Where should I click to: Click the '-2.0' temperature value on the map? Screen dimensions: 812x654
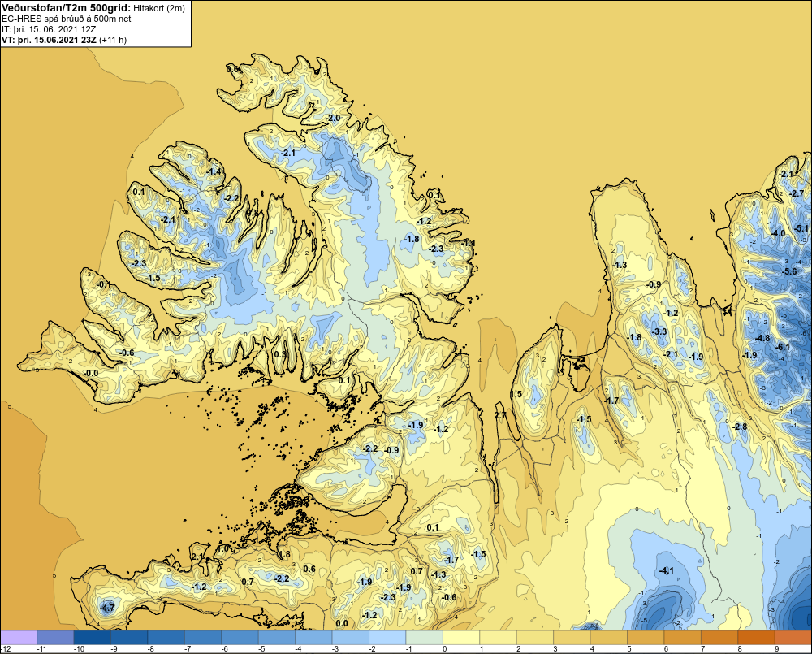pyautogui.click(x=334, y=118)
